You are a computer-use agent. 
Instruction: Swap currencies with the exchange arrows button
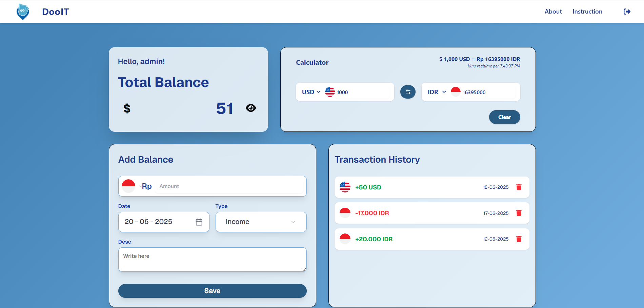pos(408,92)
